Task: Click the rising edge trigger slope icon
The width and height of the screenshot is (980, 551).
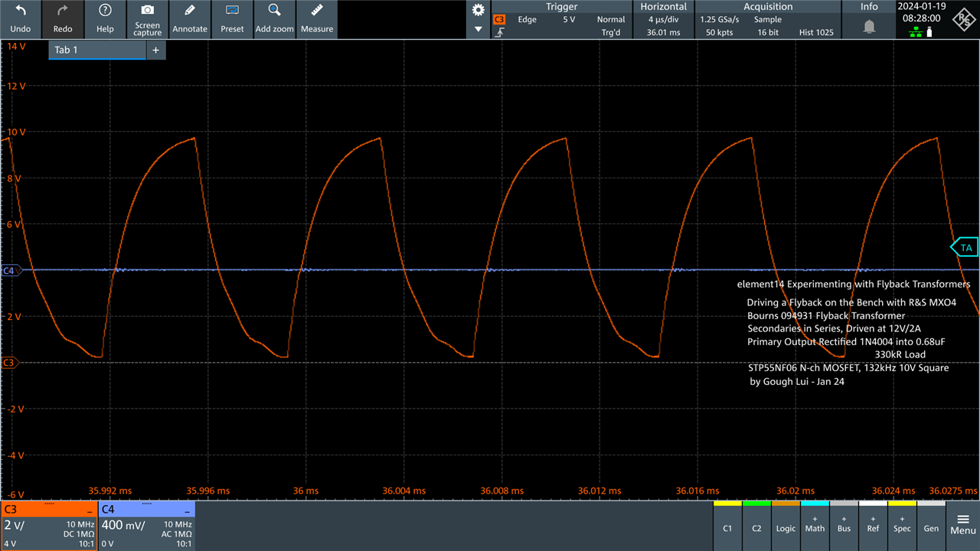Action: 499,33
